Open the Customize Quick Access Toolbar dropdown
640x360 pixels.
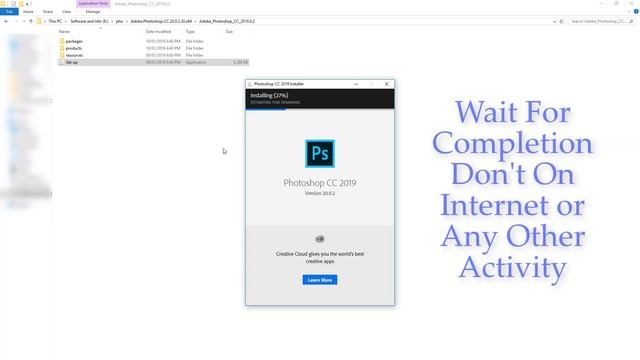tap(27, 4)
